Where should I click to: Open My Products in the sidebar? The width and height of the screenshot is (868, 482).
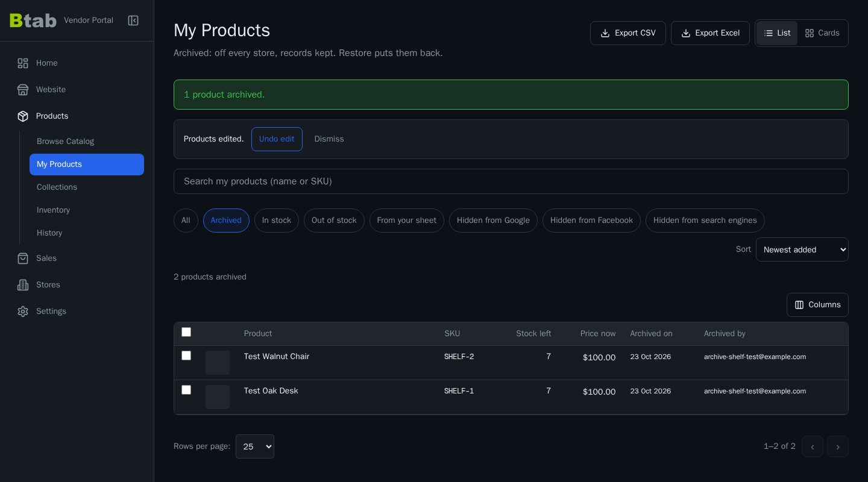tap(87, 164)
